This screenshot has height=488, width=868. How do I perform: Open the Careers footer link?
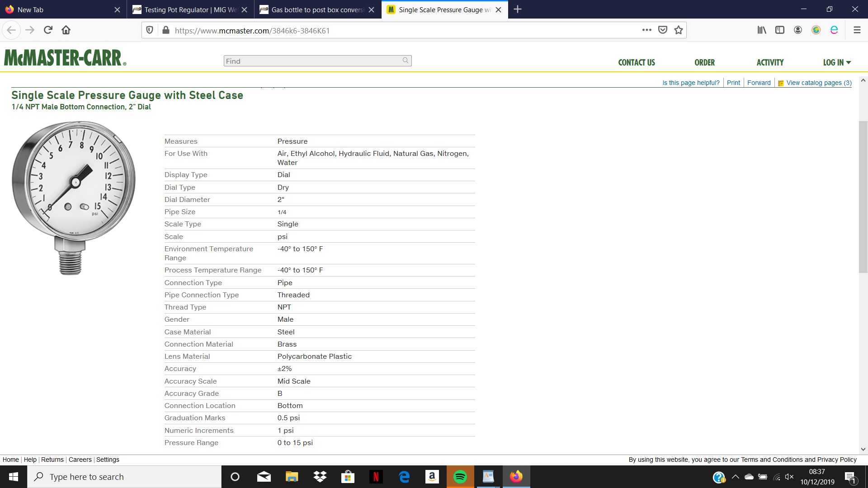[x=80, y=460]
